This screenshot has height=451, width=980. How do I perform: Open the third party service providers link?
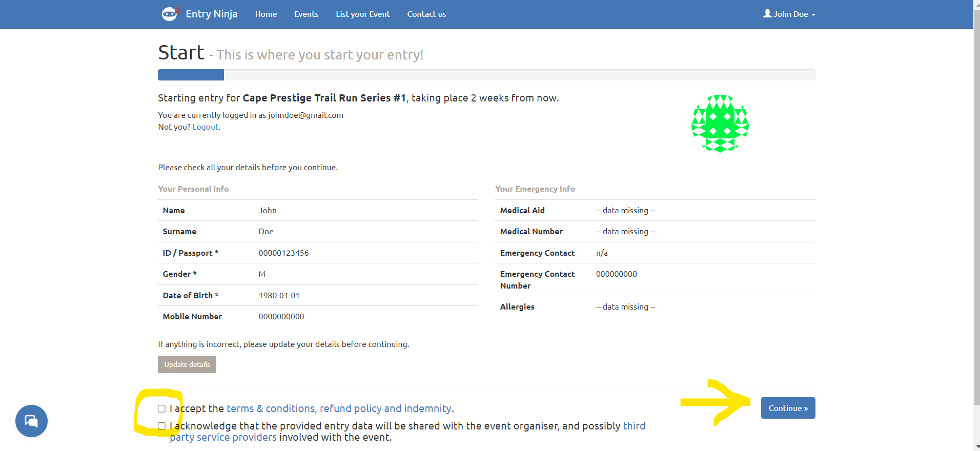[223, 437]
